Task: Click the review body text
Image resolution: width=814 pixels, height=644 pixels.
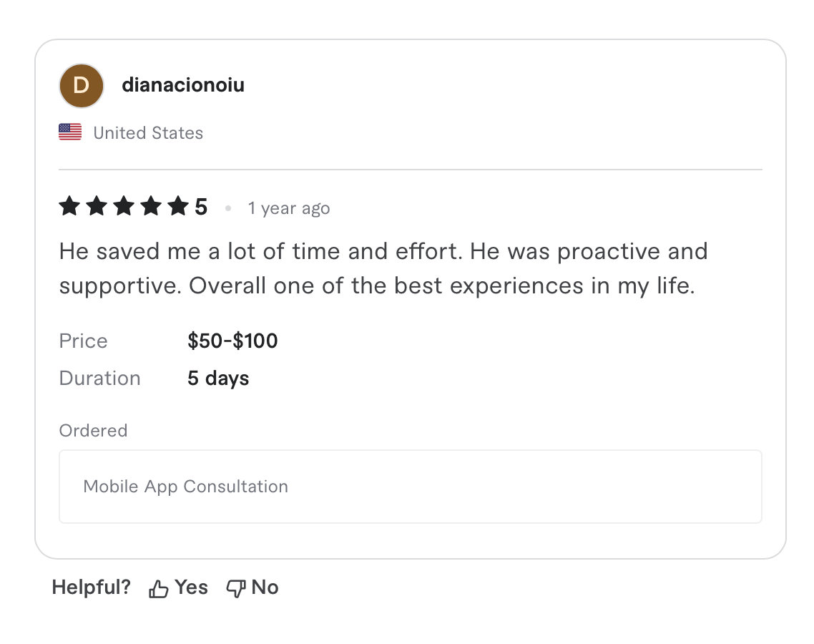Action: pyautogui.click(x=383, y=268)
